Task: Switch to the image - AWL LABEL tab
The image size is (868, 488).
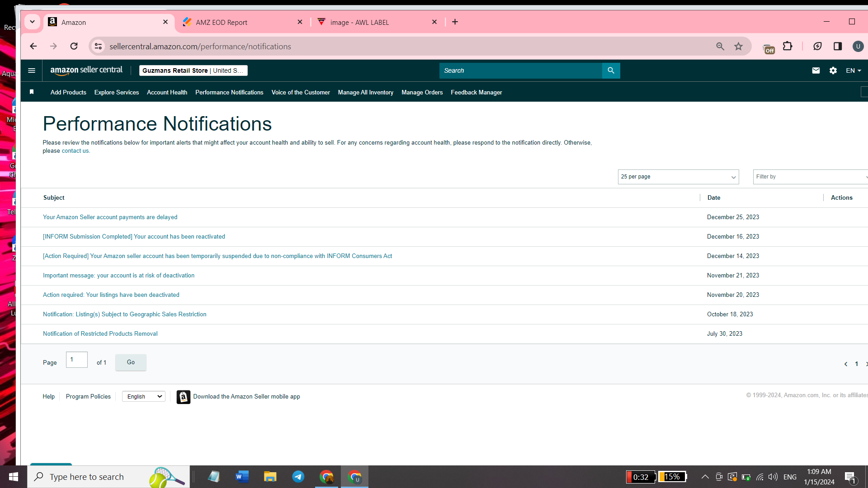Action: 377,22
